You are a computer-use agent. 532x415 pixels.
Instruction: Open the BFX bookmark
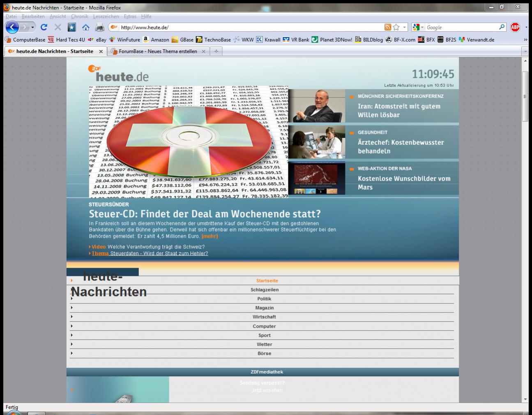[426, 40]
